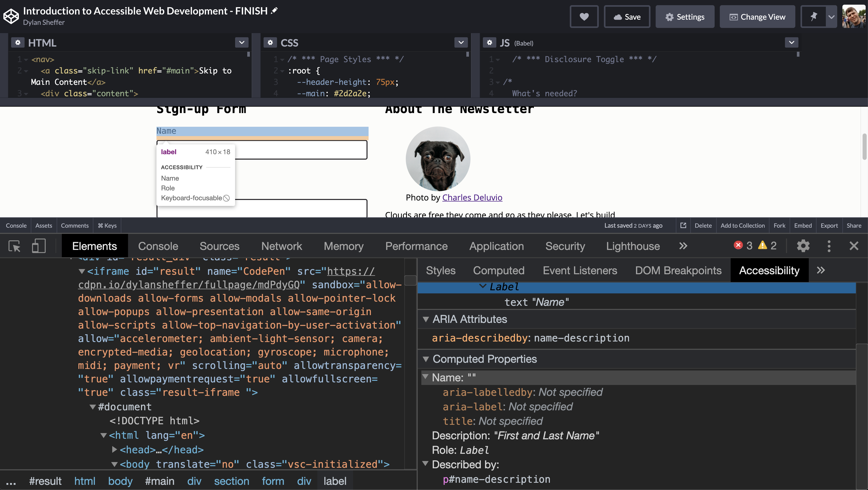
Task: Open the JS editor dropdown chevron
Action: 791,42
